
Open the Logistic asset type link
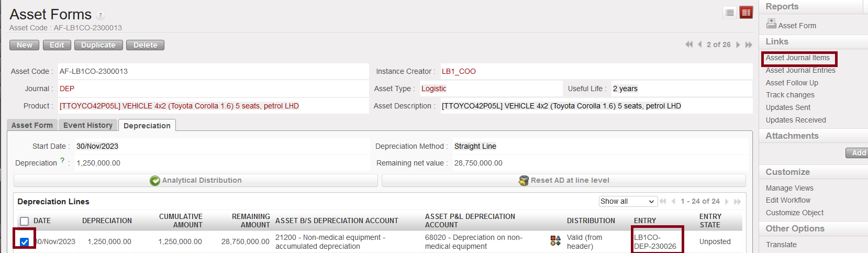pos(433,89)
